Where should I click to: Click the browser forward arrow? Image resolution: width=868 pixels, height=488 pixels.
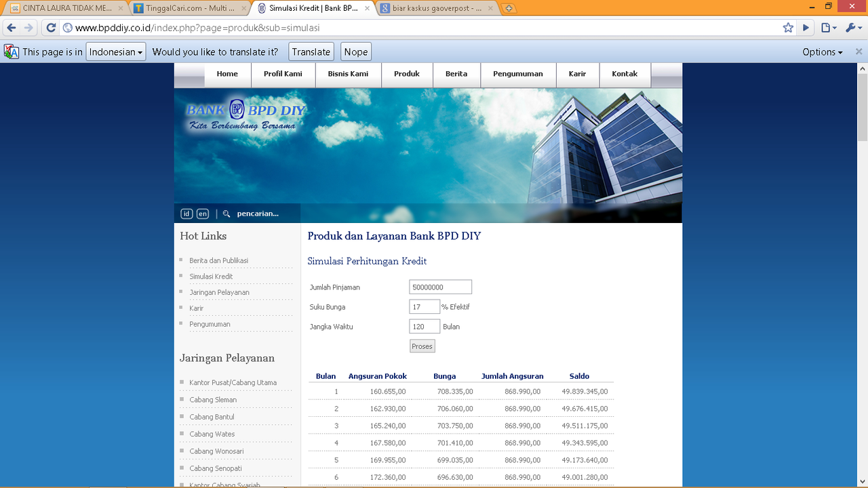pyautogui.click(x=28, y=28)
